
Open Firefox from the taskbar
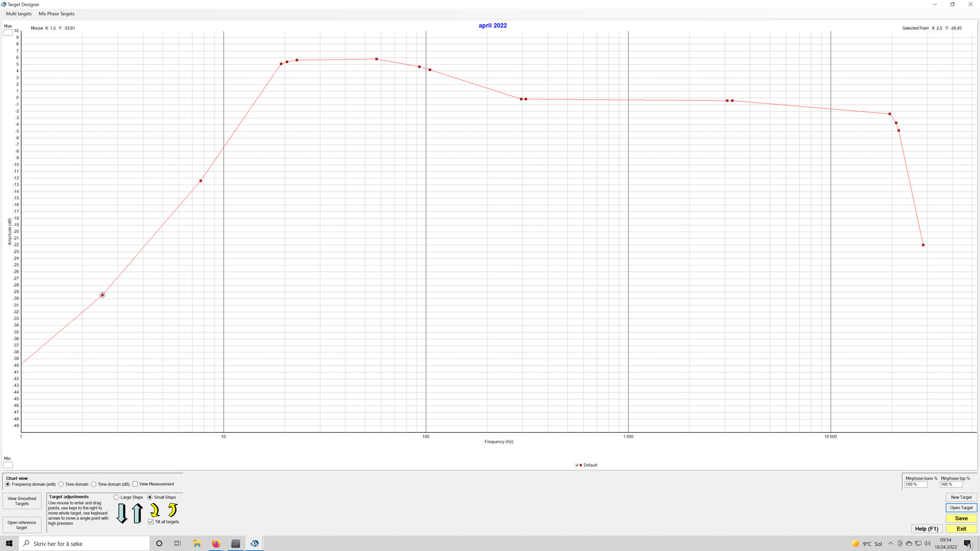[216, 543]
